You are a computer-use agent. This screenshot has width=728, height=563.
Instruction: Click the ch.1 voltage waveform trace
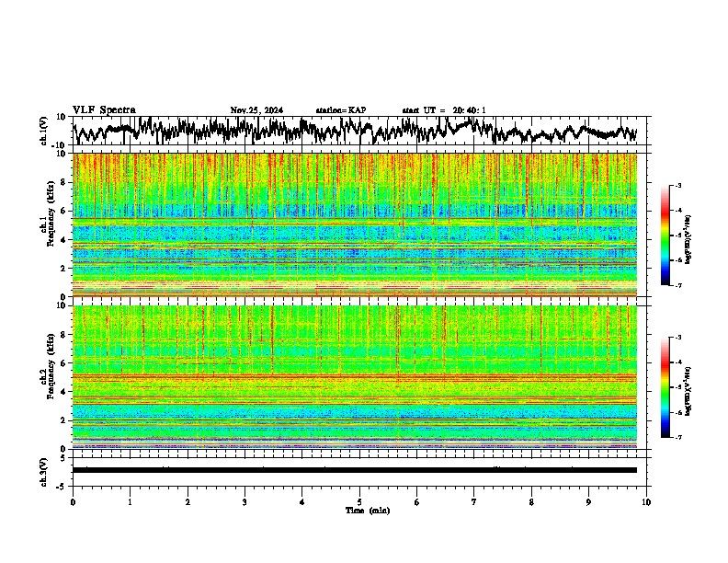pyautogui.click(x=355, y=131)
